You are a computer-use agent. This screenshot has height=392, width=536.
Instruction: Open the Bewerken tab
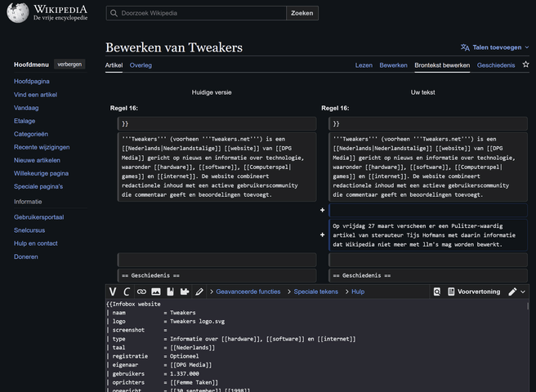click(x=394, y=65)
